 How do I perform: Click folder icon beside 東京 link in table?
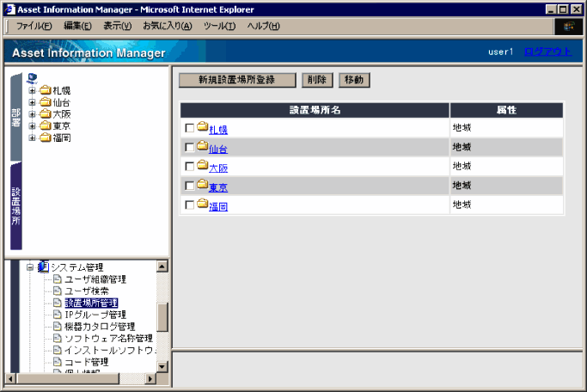(x=203, y=184)
